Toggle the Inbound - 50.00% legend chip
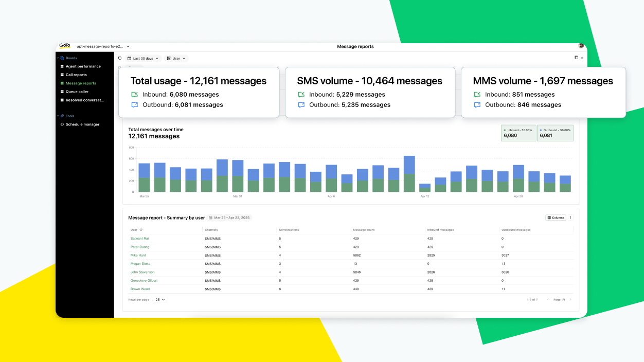This screenshot has width=644, height=362. click(518, 133)
